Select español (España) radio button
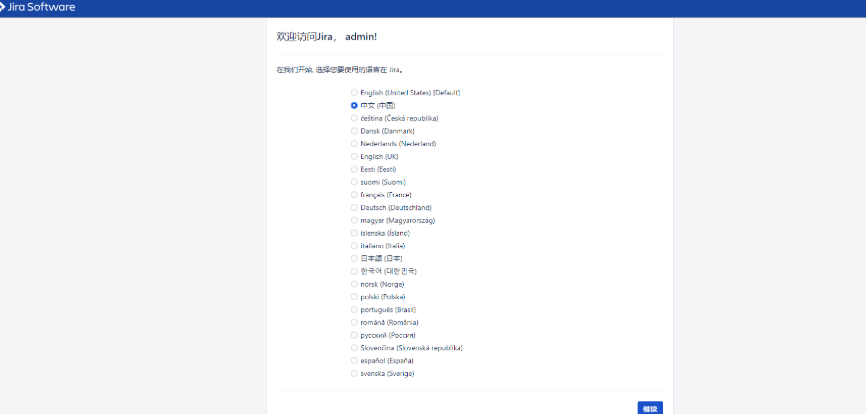The image size is (866, 414). (355, 360)
